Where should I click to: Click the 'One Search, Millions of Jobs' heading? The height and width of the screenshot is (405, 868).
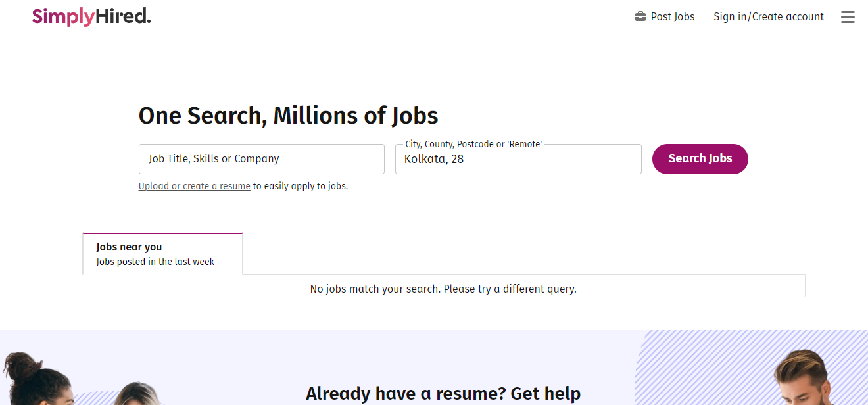click(x=288, y=116)
